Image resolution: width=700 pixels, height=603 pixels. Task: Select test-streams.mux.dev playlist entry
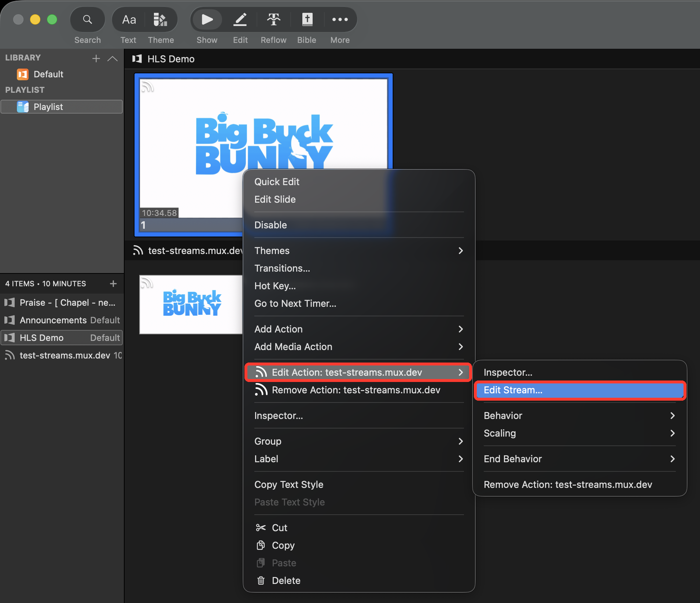[62, 355]
